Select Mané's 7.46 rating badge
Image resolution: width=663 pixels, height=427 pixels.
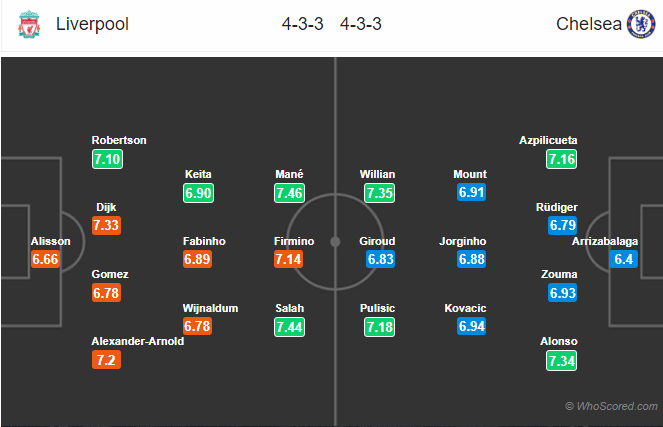(289, 193)
